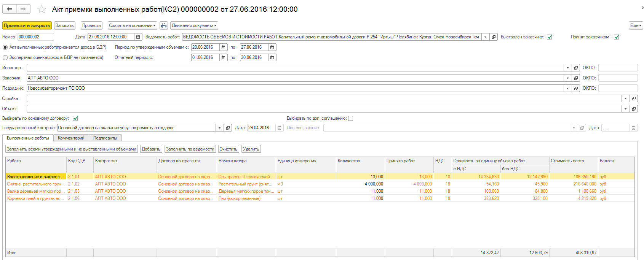Click the Добавить button
The image size is (644, 260).
pyautogui.click(x=151, y=149)
